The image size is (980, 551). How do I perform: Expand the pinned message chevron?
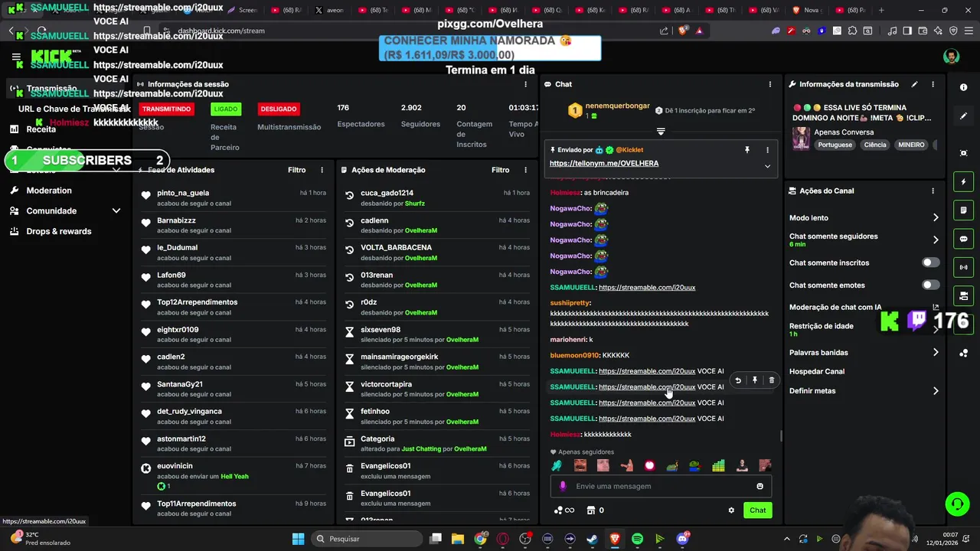[x=767, y=166]
